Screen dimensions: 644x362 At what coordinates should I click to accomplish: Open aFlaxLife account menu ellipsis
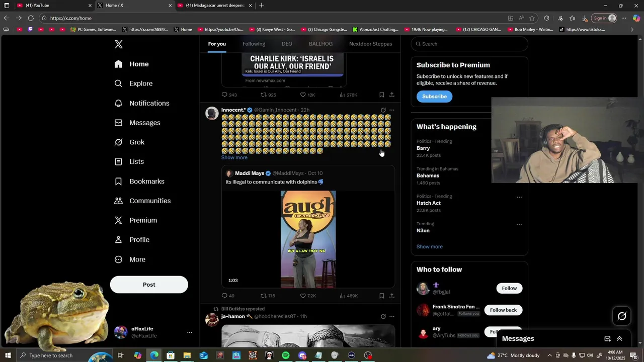(190, 332)
